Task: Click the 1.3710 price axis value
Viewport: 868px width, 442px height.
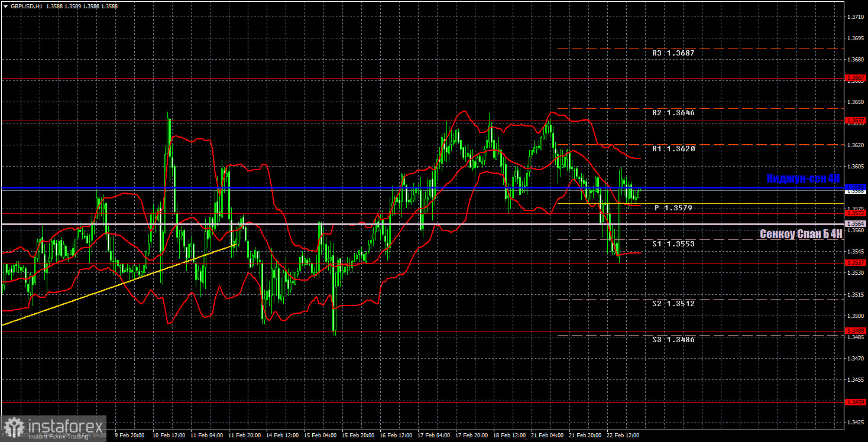Action: pyautogui.click(x=856, y=17)
